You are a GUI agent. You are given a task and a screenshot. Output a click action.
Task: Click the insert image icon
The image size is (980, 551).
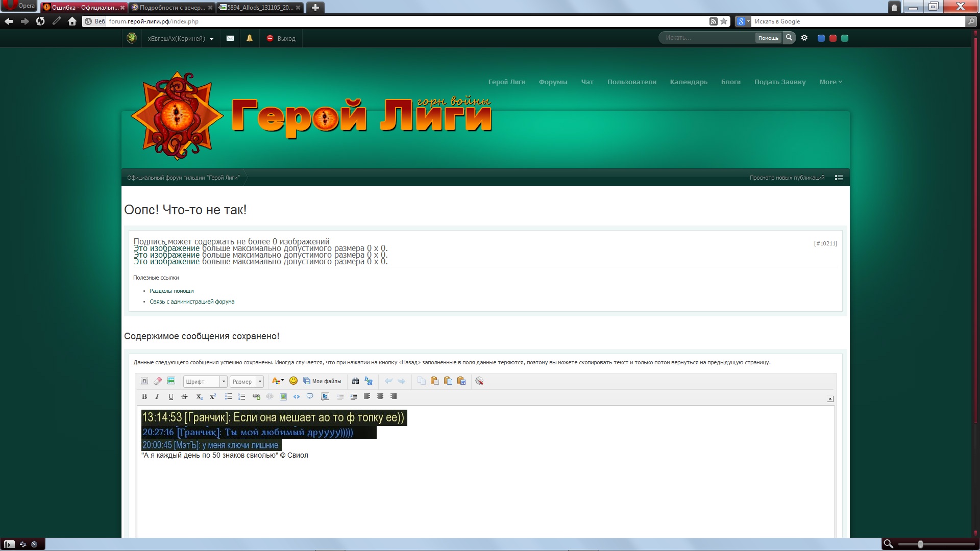click(x=283, y=396)
